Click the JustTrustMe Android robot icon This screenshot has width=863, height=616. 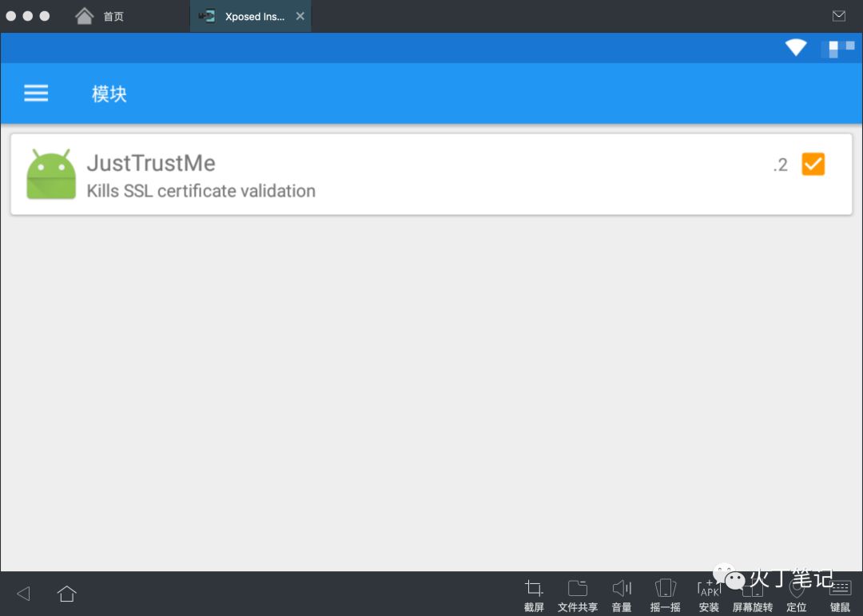[51, 174]
